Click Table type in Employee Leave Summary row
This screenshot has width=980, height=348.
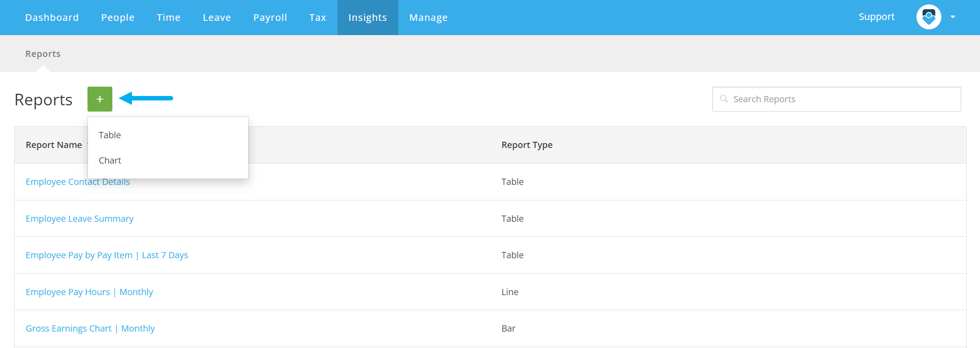(512, 219)
